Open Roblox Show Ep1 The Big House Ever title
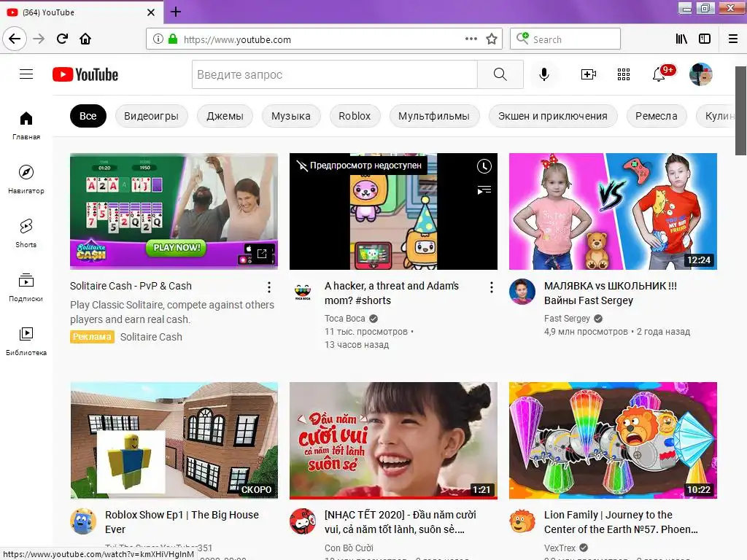Viewport: 747px width, 560px height. pos(182,522)
